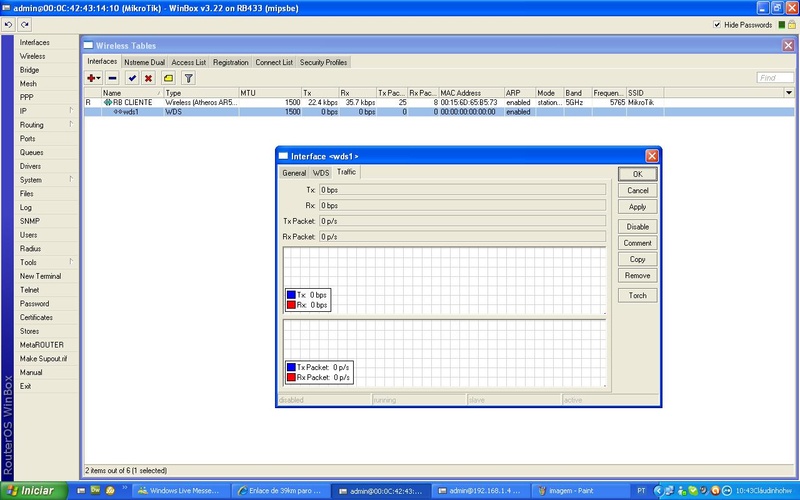Switch to admin@192.168.1.4 taskbar window
Screen dimensions: 800x500
pos(480,491)
